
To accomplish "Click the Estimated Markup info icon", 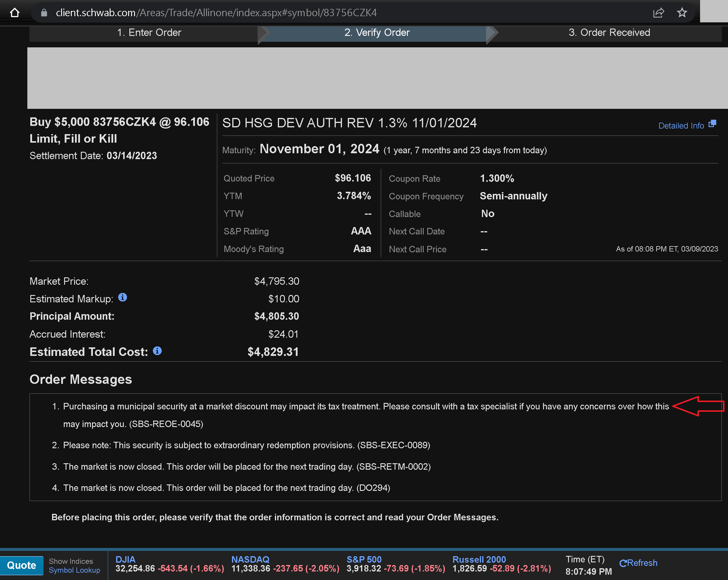I will (123, 297).
